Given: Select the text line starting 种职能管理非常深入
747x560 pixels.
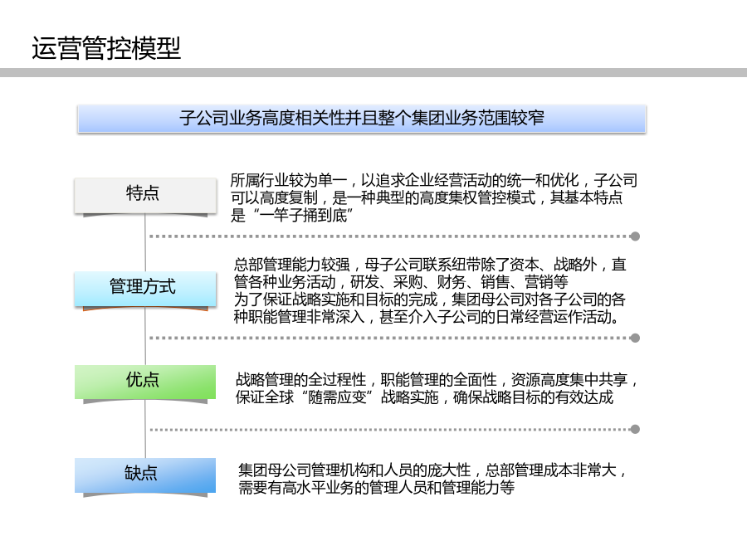Looking at the screenshot, I should tap(427, 317).
